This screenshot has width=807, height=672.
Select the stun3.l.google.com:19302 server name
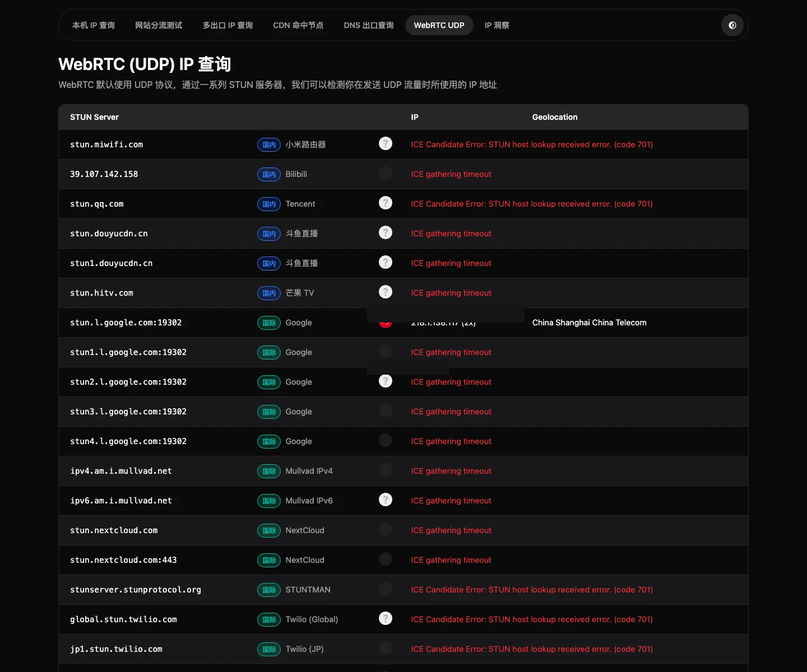(128, 412)
